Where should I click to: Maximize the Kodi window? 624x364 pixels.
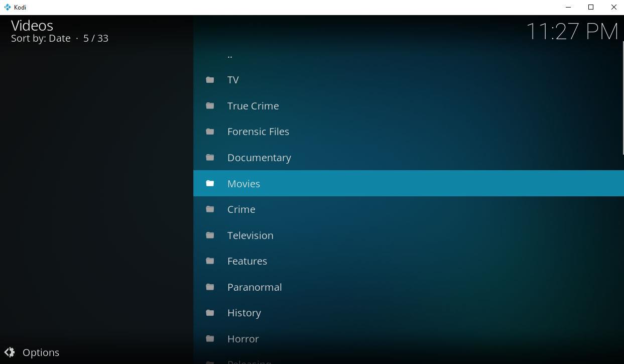[x=591, y=7]
